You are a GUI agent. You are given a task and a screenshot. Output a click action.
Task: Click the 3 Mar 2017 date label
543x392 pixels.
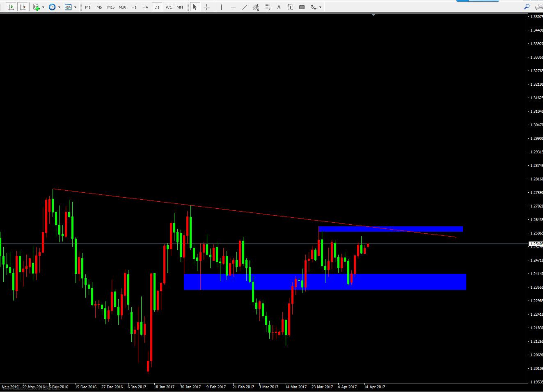coord(269,387)
